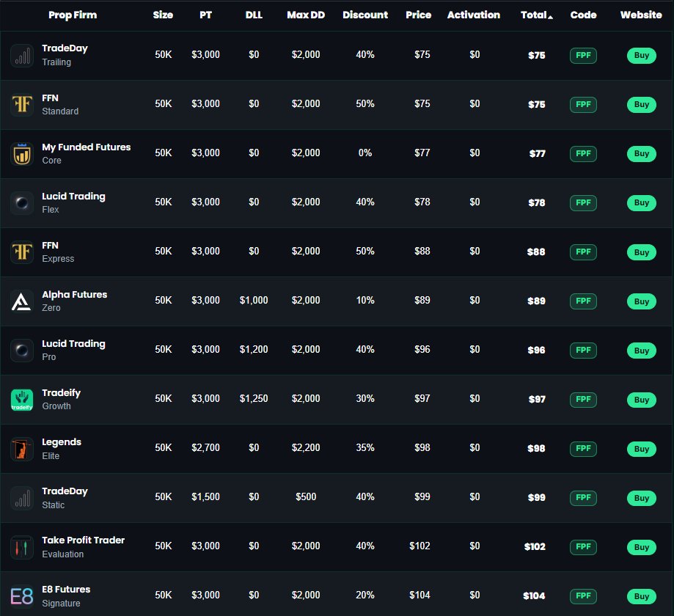Click Buy for FFN Express

coord(641,252)
